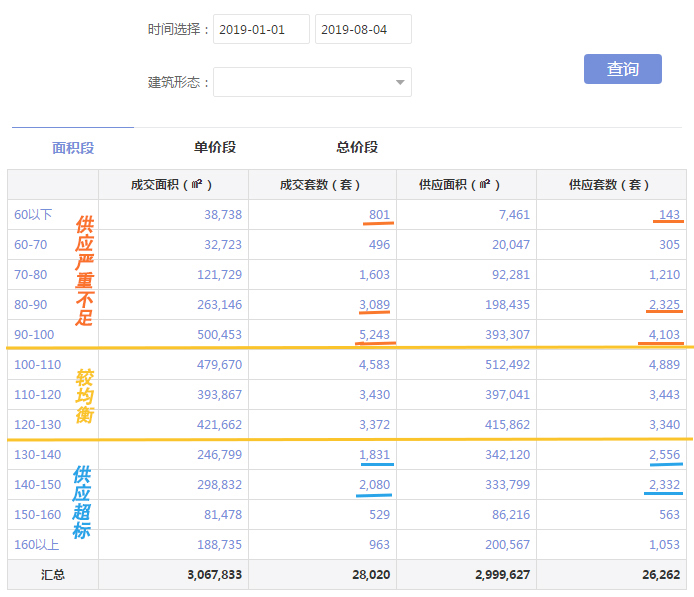Switch to the 单价段 tab
The image size is (694, 597).
[215, 147]
